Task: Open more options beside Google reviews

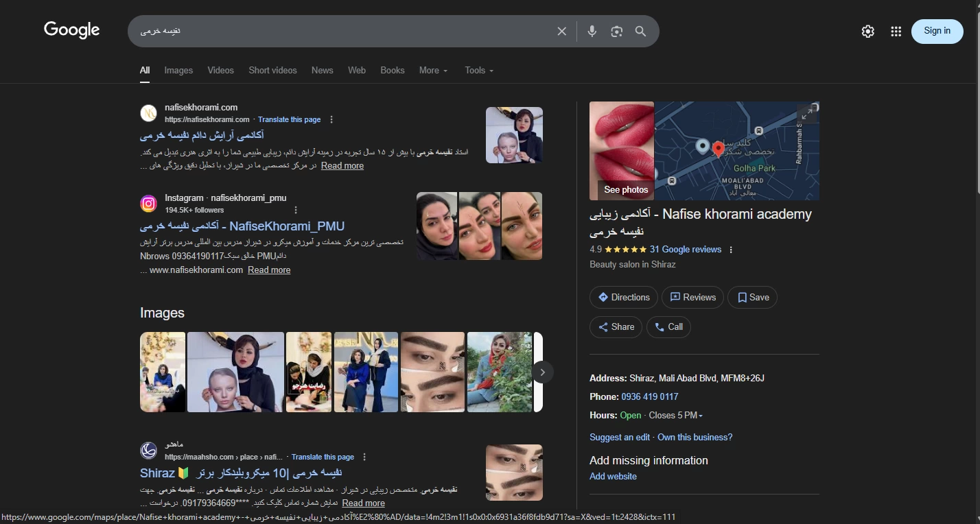Action: pos(731,250)
